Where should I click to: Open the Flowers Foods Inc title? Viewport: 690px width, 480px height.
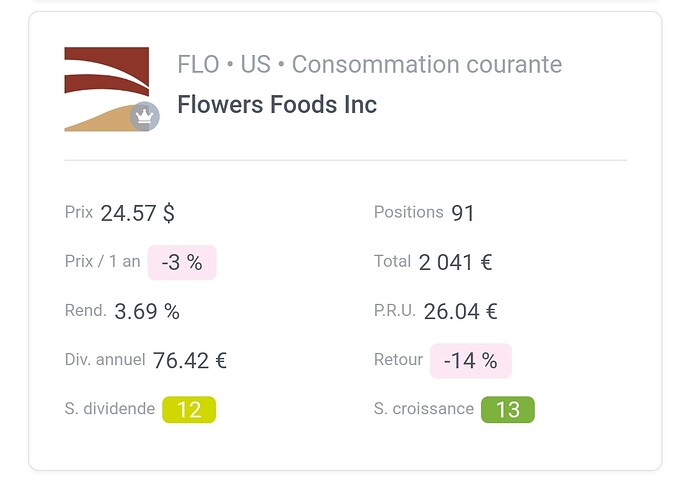click(277, 105)
